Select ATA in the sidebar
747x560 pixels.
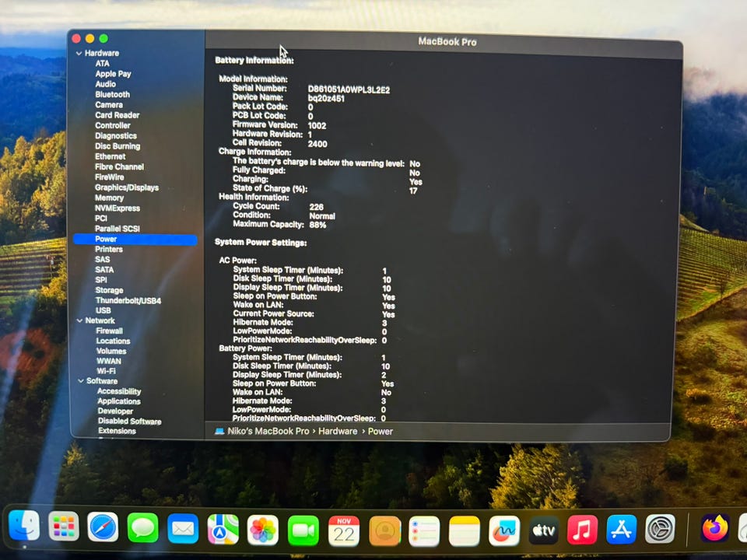point(102,63)
